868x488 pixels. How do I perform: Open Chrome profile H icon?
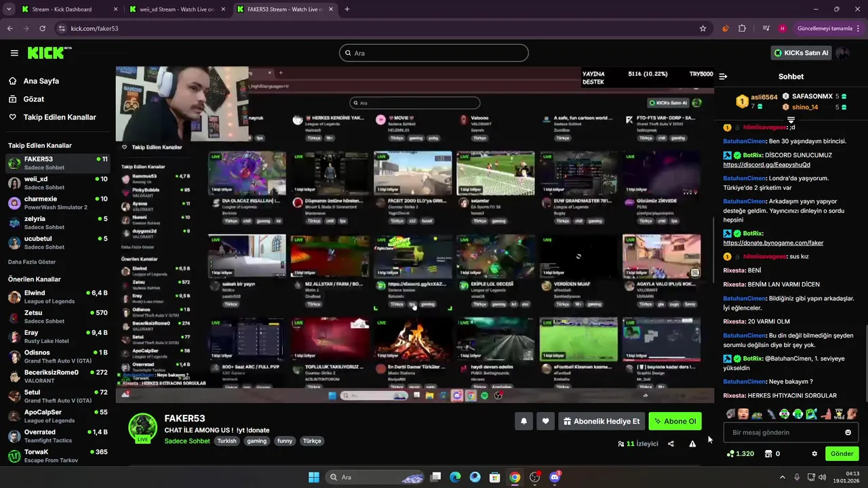783,28
